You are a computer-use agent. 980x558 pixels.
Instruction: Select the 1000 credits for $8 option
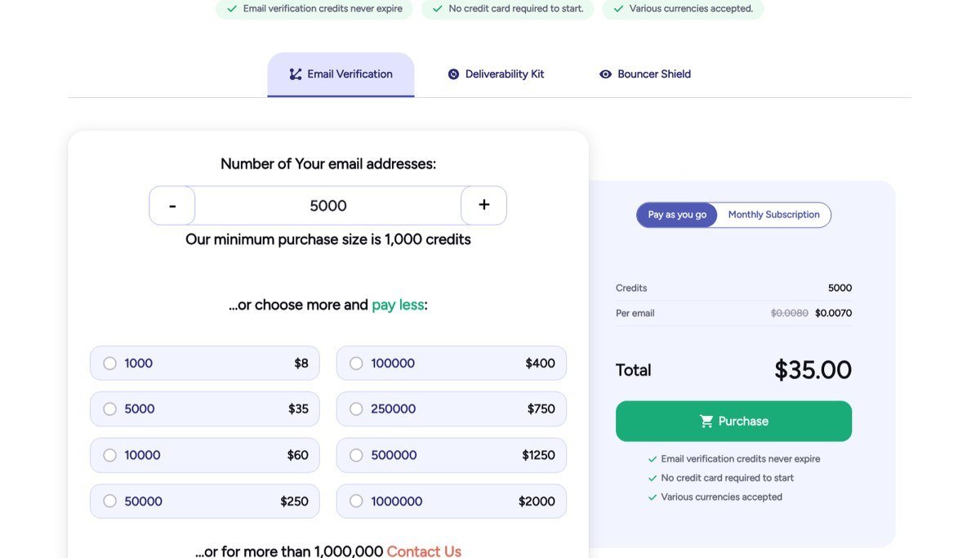point(205,364)
